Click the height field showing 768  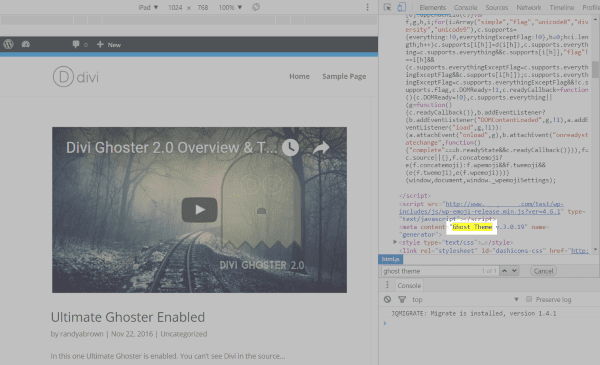click(202, 8)
